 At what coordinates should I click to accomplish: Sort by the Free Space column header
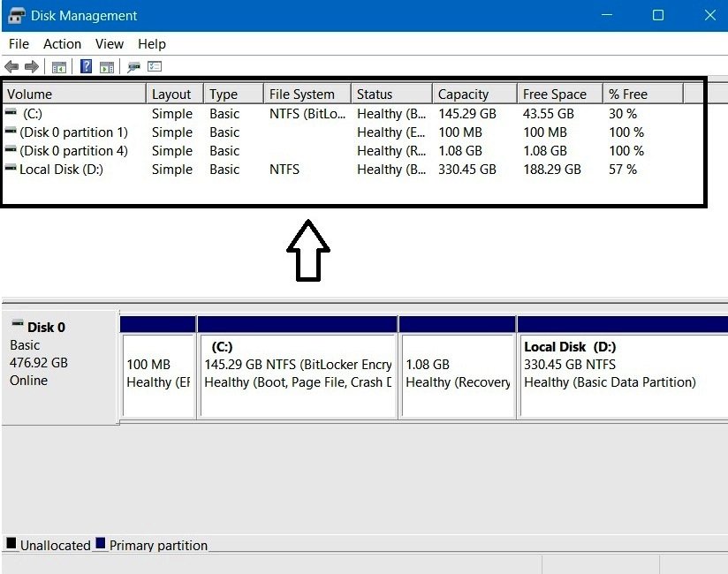point(560,94)
